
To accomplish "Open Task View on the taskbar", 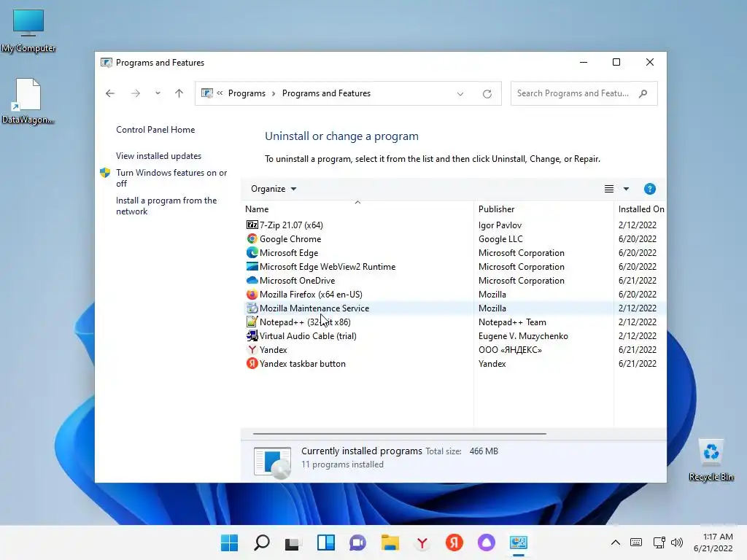I will click(293, 543).
